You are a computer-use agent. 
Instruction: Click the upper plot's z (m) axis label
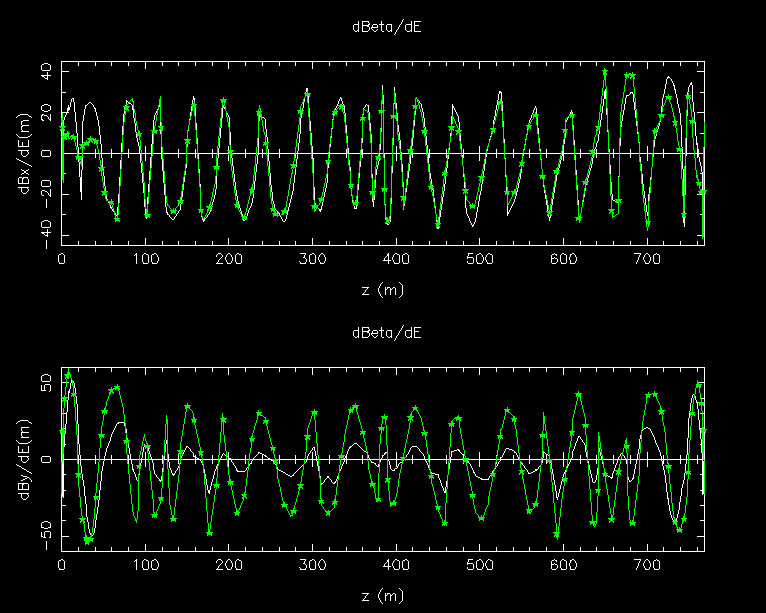pos(383,289)
